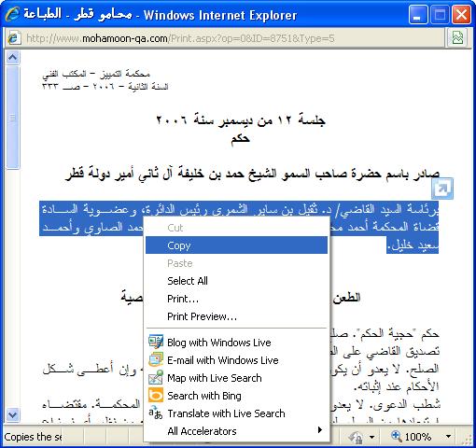
Task: Open the security zone dropdown arrow
Action: point(371,437)
